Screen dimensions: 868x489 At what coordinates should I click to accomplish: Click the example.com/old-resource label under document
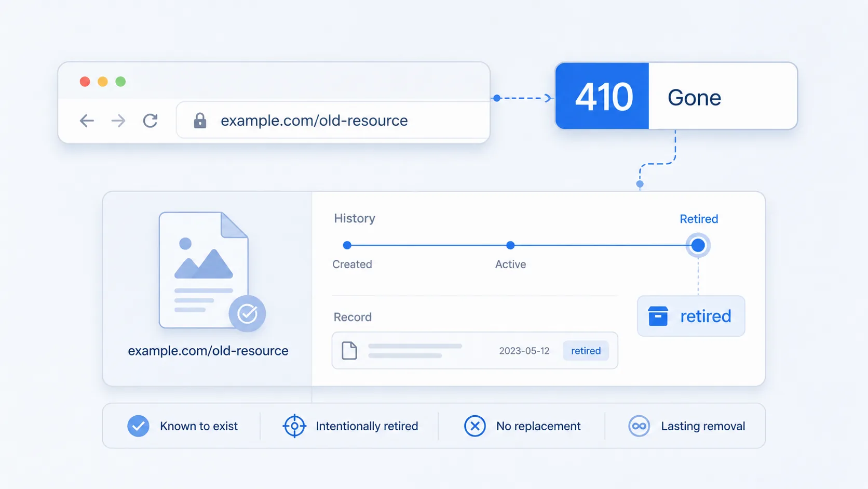[208, 351]
